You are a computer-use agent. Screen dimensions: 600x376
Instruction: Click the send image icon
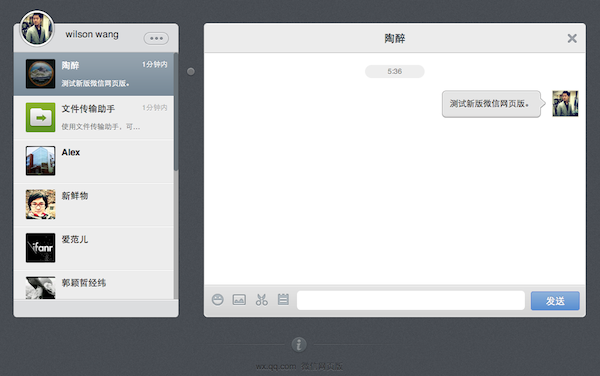(x=239, y=299)
